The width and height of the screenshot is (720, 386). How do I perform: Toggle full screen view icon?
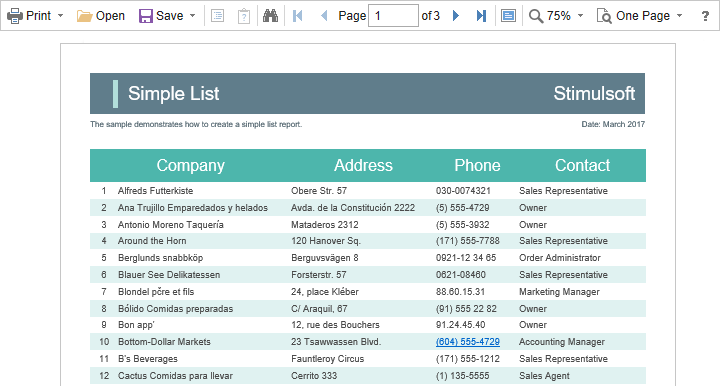click(x=508, y=16)
